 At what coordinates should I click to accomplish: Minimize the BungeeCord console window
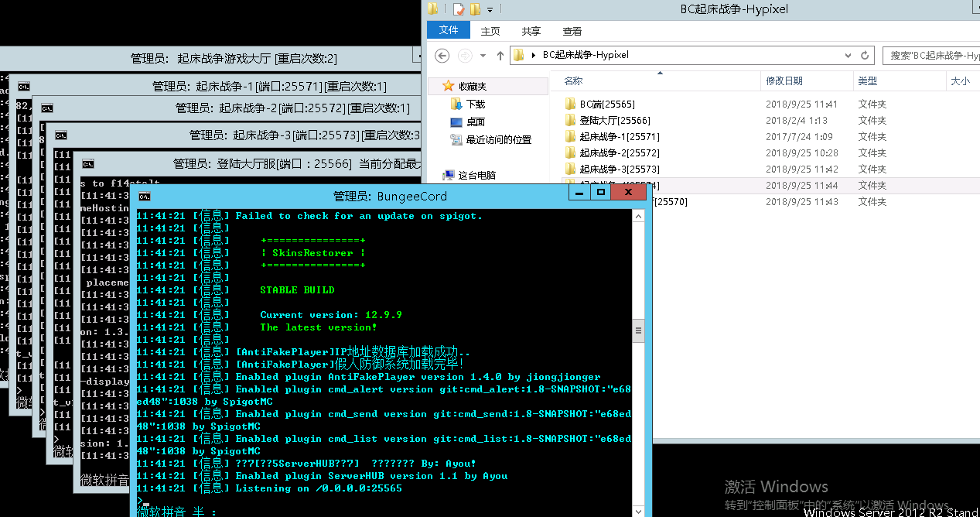pos(579,193)
